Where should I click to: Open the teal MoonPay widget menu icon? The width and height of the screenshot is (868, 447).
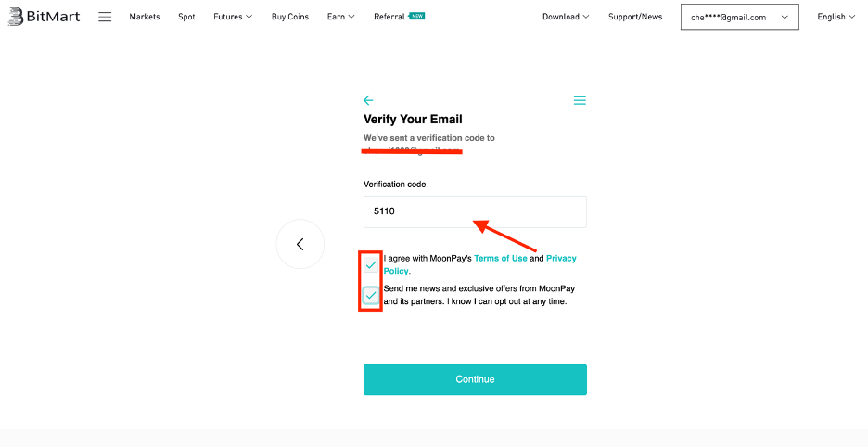[x=580, y=100]
